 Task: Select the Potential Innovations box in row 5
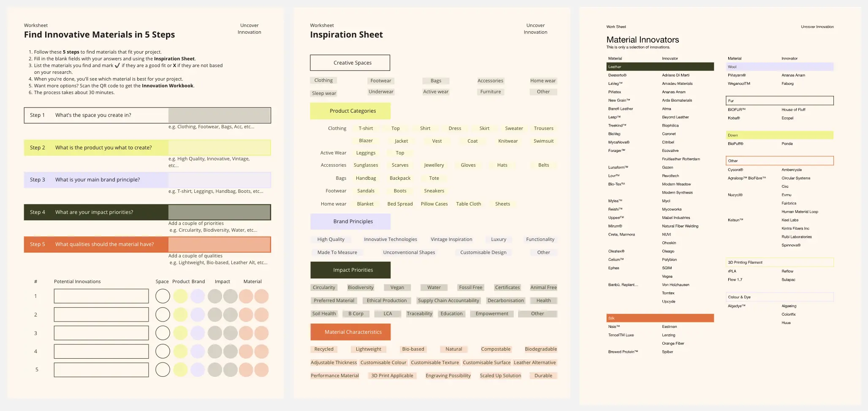(x=101, y=370)
